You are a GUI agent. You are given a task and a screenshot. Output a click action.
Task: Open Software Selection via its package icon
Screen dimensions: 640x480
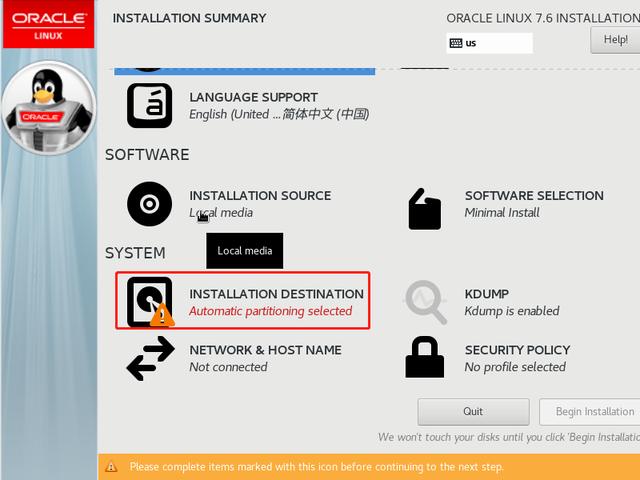click(x=424, y=209)
